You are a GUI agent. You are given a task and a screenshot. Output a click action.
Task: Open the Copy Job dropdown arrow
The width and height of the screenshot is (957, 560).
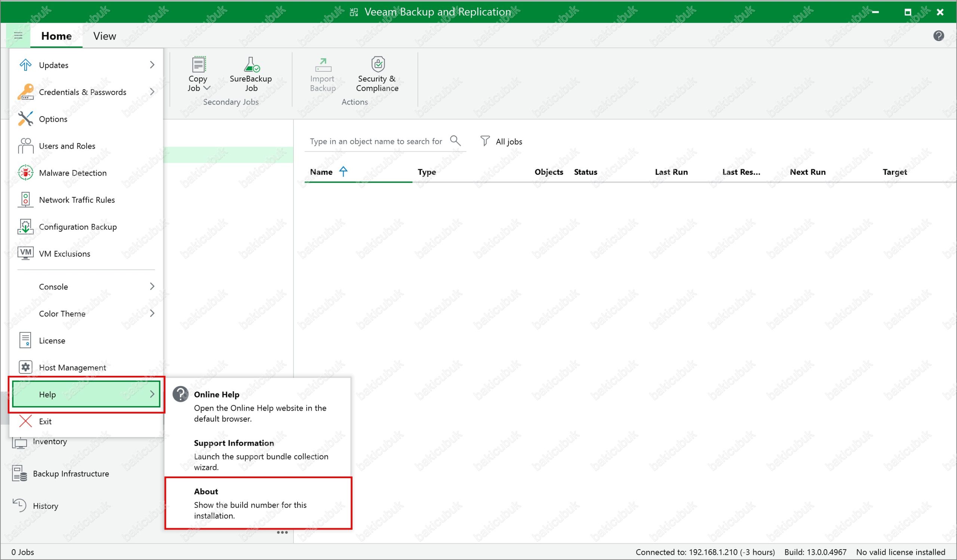207,88
